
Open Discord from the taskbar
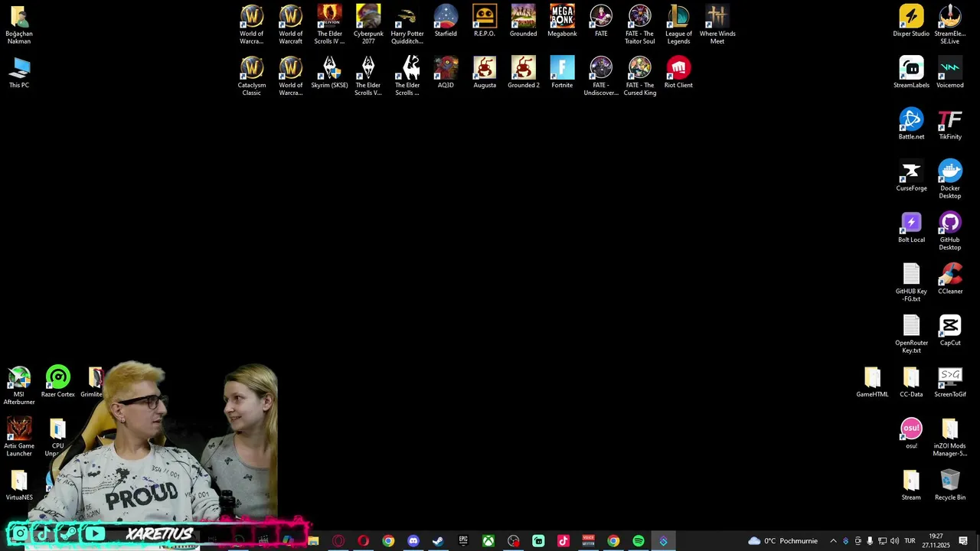click(413, 541)
